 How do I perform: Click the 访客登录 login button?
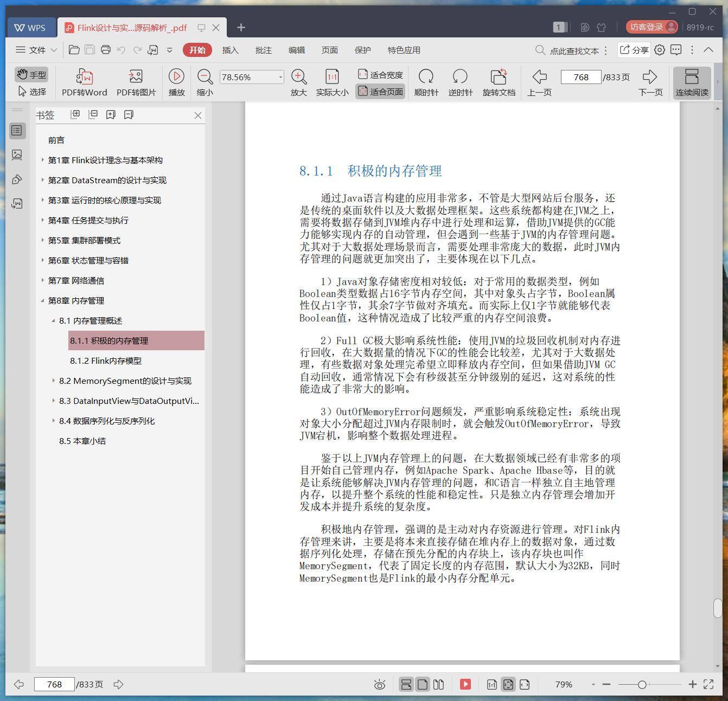tap(652, 27)
